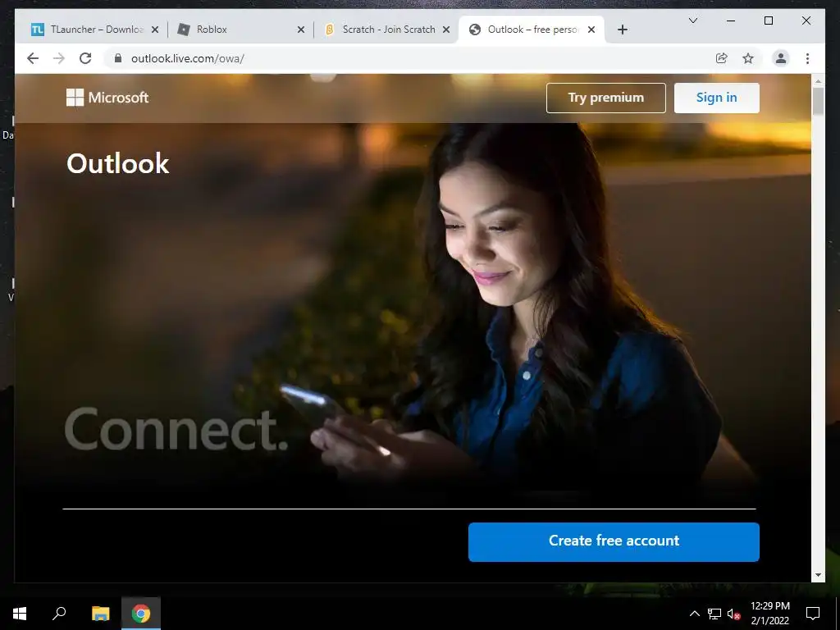Click the Microsoft logo
The width and height of the screenshot is (840, 630).
107,98
